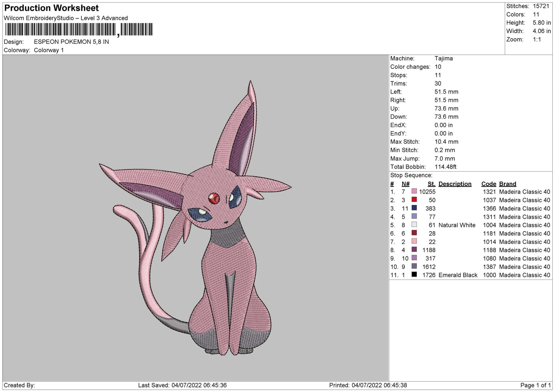Select the Natural White thread swatch
Image resolution: width=555 pixels, height=392 pixels.
[414, 225]
